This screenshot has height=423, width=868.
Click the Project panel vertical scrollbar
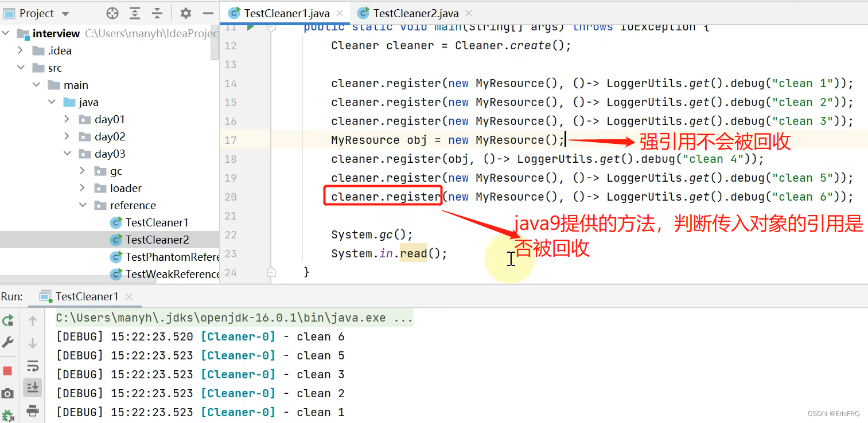click(215, 43)
